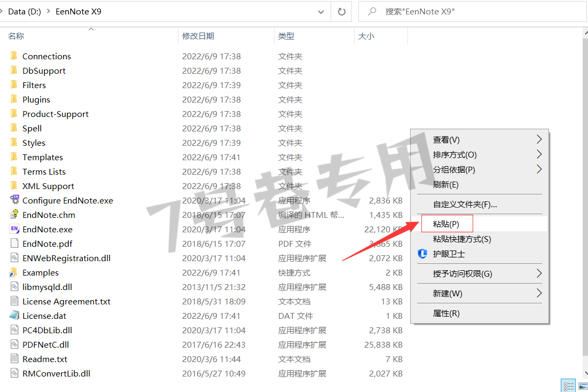Click the DbSupport folder icon
This screenshot has height=392, width=588.
pos(14,70)
